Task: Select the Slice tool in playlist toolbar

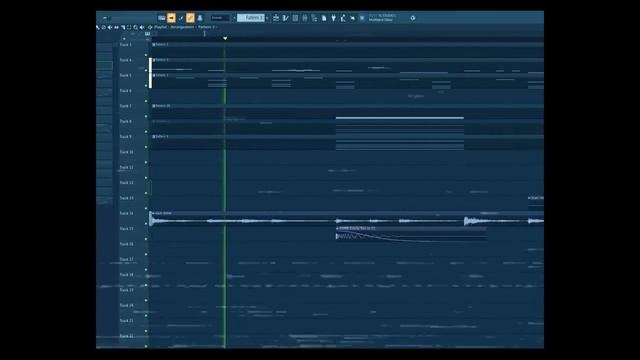Action: pyautogui.click(x=123, y=27)
